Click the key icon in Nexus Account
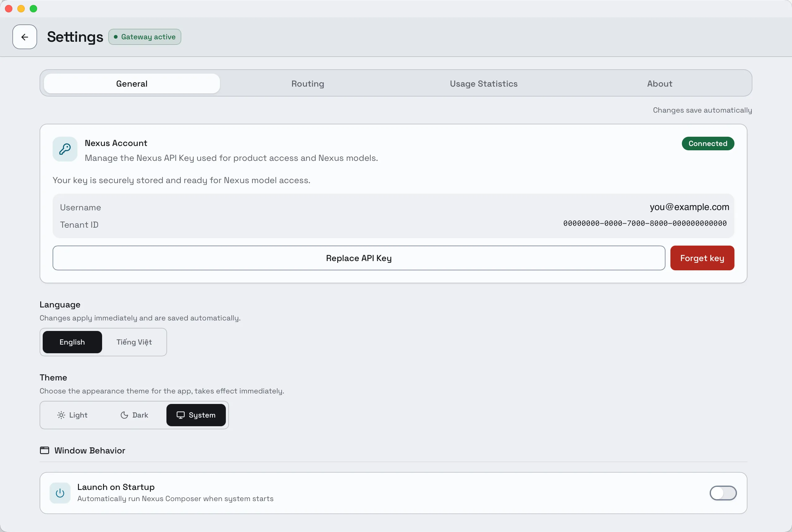 tap(65, 149)
